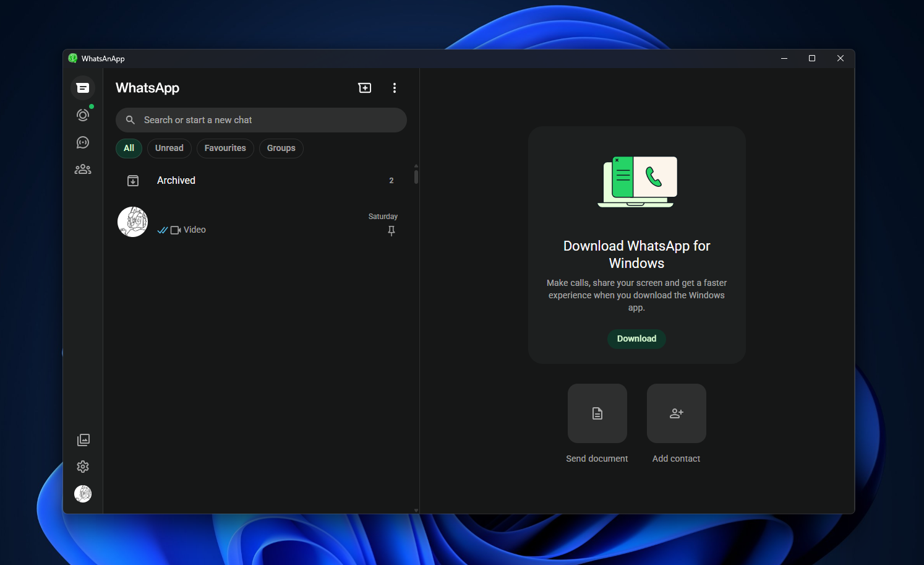Open the media gallery icon above Settings

coord(83,440)
